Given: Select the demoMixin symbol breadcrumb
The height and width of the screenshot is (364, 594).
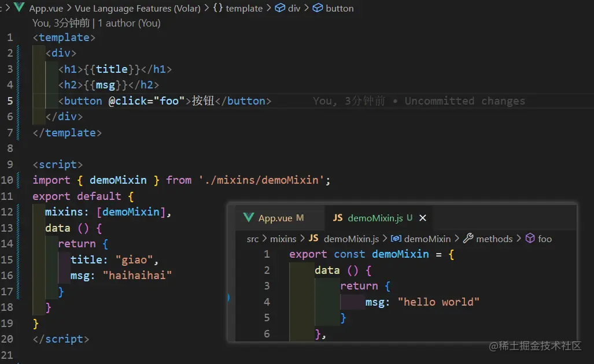Looking at the screenshot, I should pyautogui.click(x=427, y=239).
